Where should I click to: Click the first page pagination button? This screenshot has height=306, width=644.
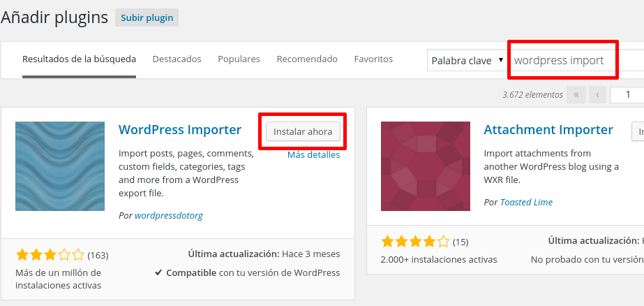pos(576,95)
